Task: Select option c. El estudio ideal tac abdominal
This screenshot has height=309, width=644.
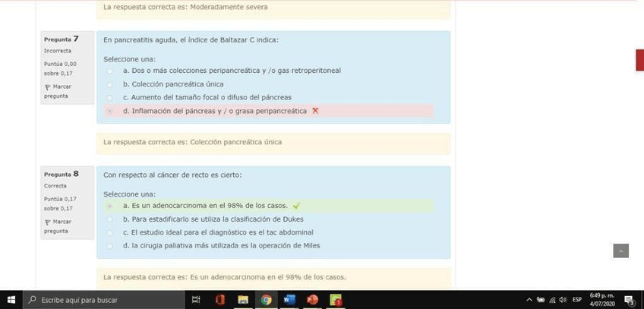Action: [109, 232]
